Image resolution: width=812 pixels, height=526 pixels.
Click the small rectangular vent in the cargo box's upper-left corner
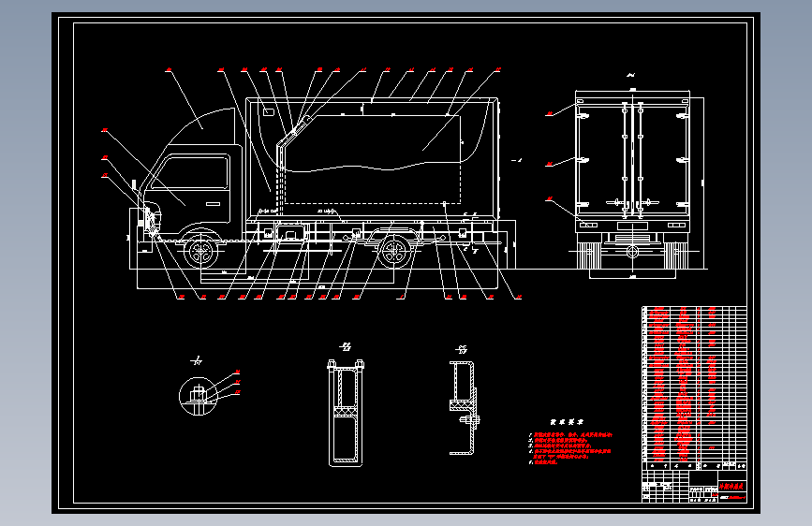tap(268, 111)
